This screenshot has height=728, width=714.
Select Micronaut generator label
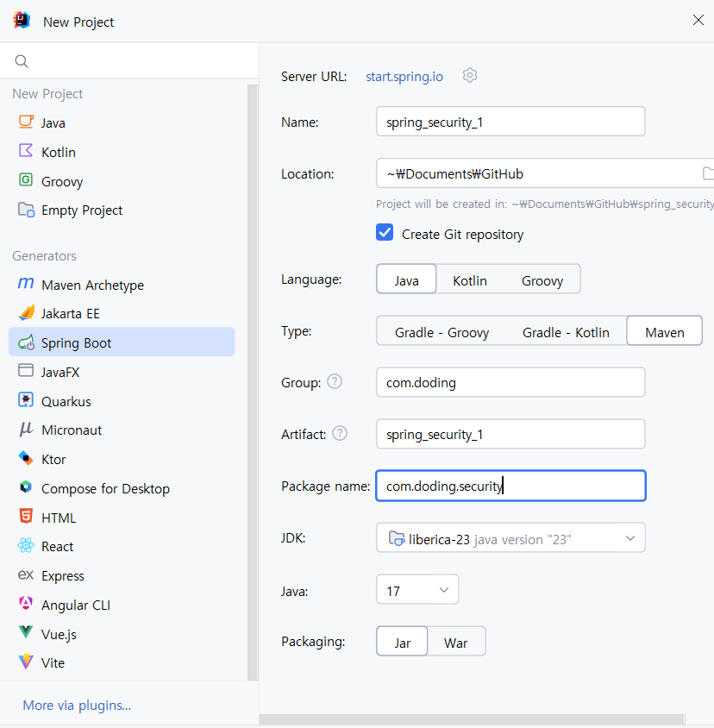[x=72, y=430]
